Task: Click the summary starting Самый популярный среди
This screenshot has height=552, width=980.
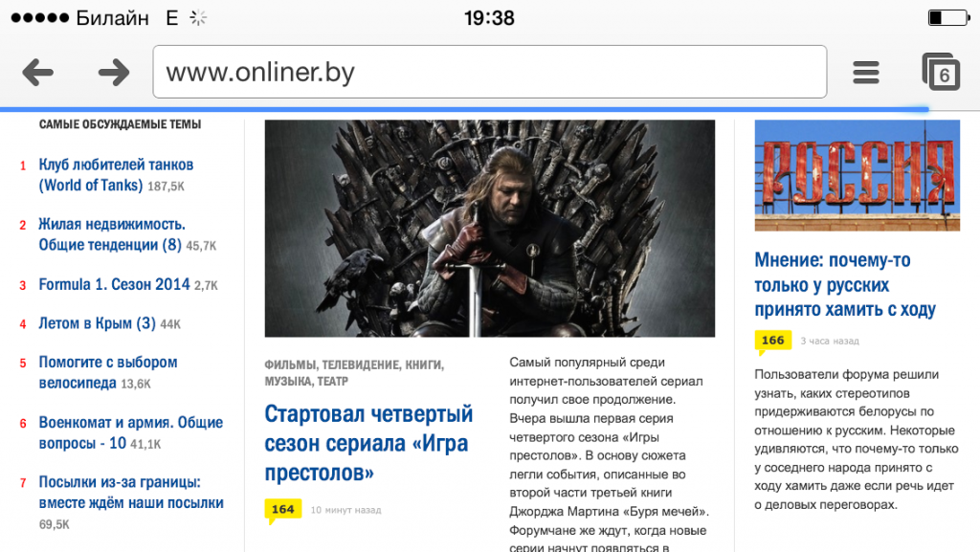Action: coord(610,453)
